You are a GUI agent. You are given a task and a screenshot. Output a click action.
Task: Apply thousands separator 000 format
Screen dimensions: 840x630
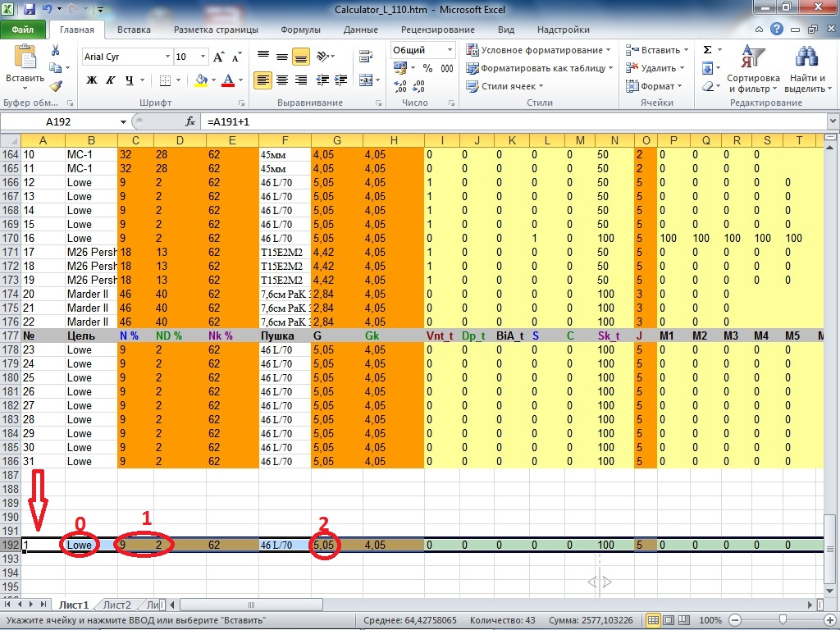coord(447,68)
